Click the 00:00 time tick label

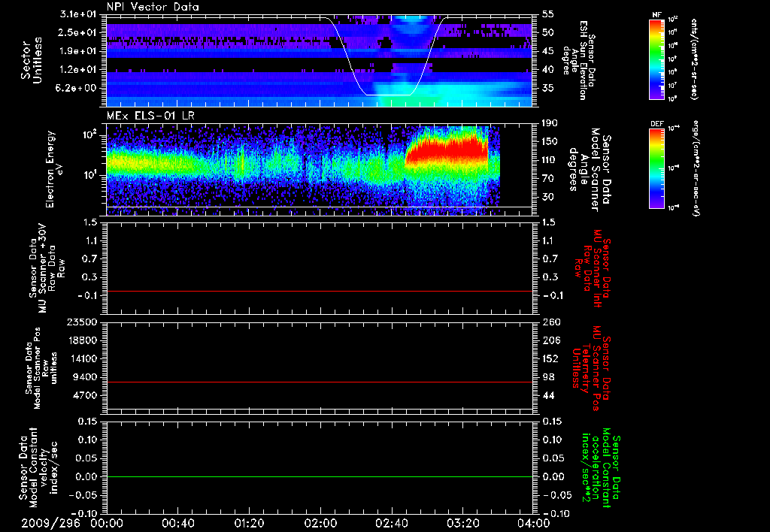(107, 524)
